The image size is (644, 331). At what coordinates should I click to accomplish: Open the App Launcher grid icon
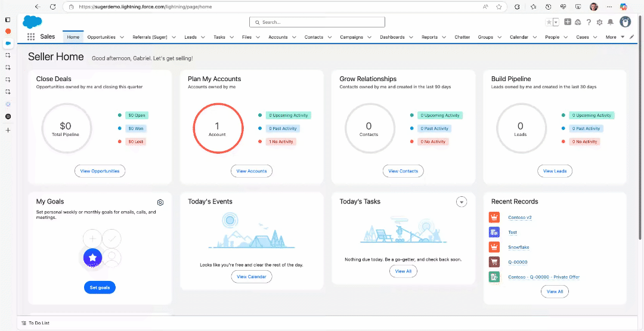click(31, 37)
